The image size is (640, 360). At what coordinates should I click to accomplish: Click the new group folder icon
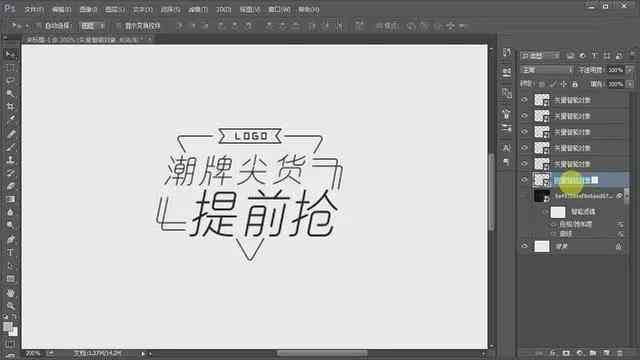coord(593,353)
